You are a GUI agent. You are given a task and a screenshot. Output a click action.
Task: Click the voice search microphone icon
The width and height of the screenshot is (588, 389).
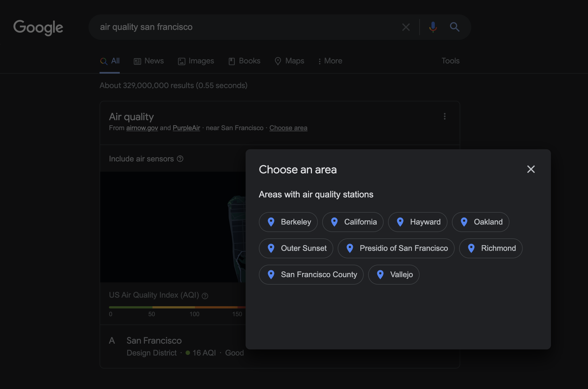pyautogui.click(x=433, y=27)
